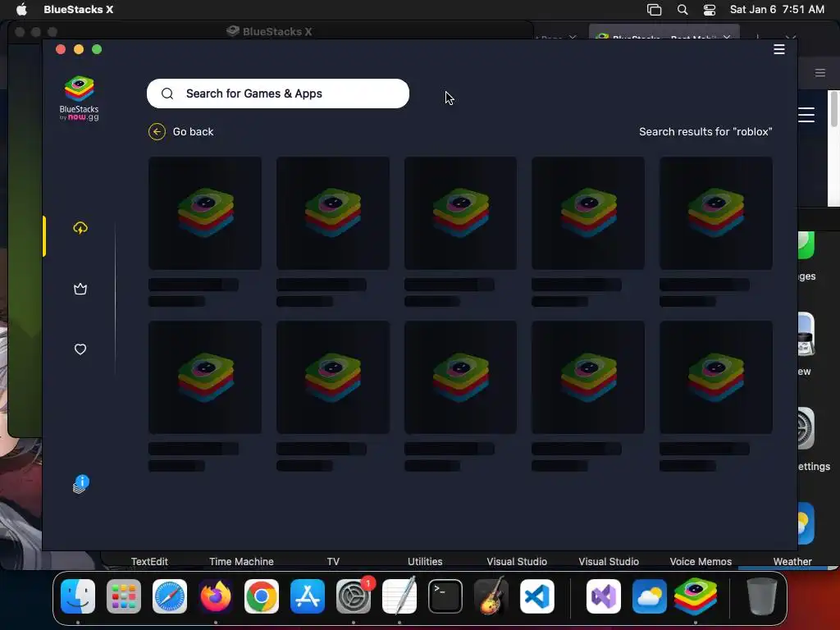Open Launchpad from the Dock
This screenshot has height=630, width=840.
point(124,596)
